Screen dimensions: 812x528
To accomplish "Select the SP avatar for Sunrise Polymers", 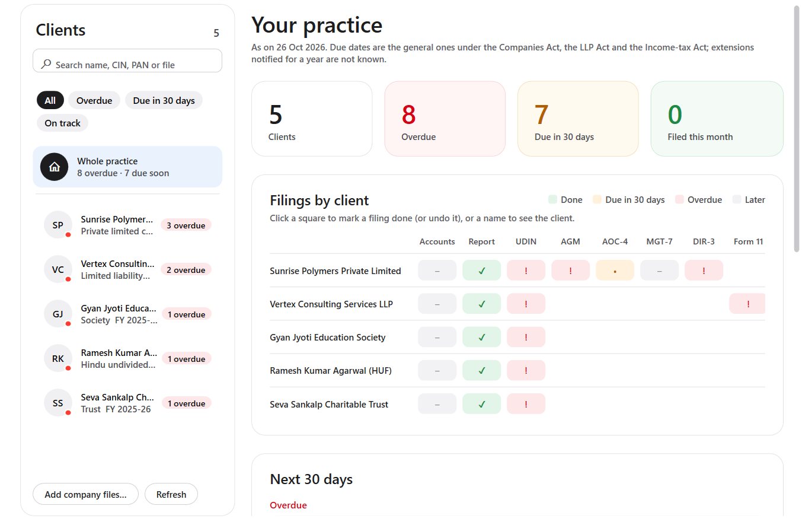I will [58, 225].
